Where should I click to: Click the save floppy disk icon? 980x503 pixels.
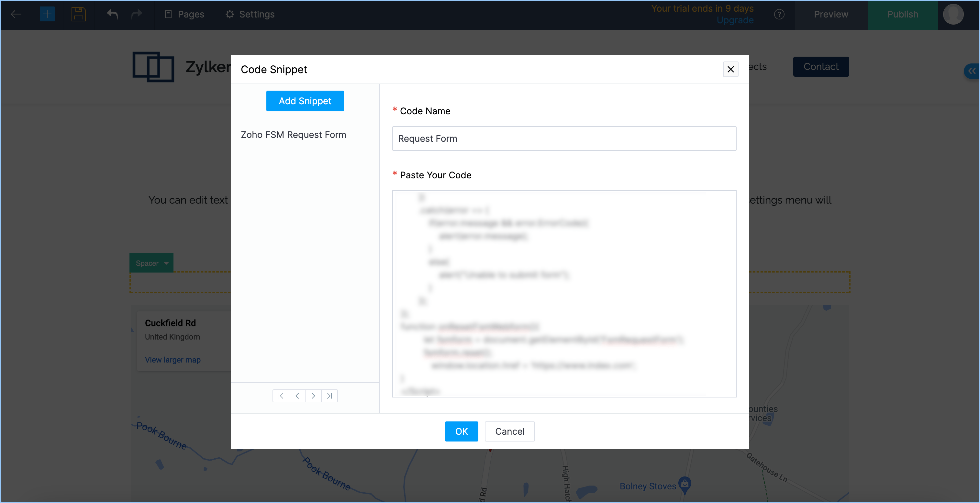(x=78, y=15)
